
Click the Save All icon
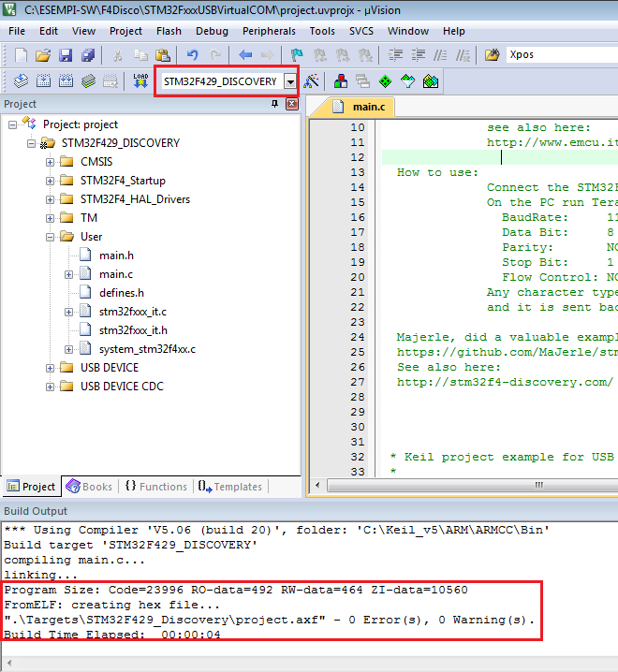(x=88, y=55)
